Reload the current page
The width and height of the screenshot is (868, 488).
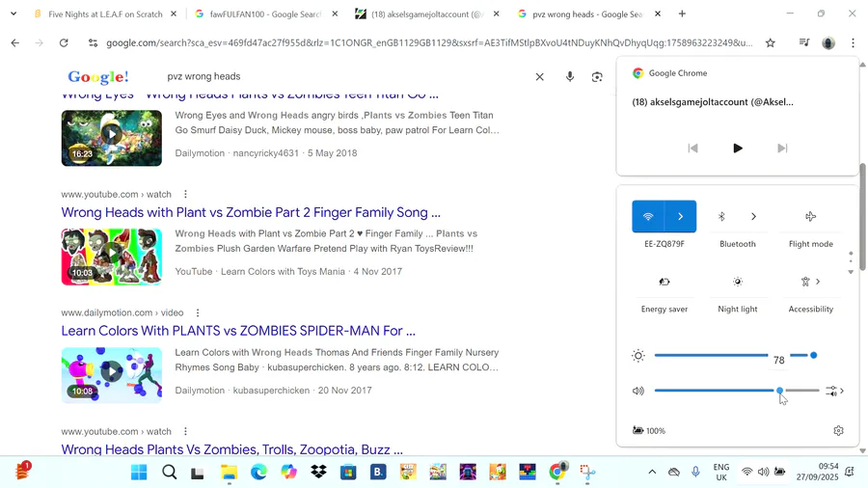[64, 42]
